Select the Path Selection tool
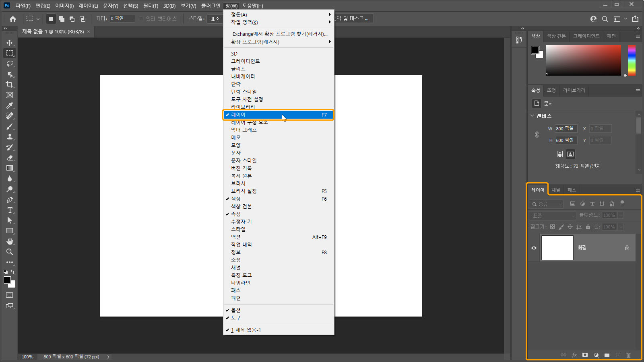 [10, 220]
